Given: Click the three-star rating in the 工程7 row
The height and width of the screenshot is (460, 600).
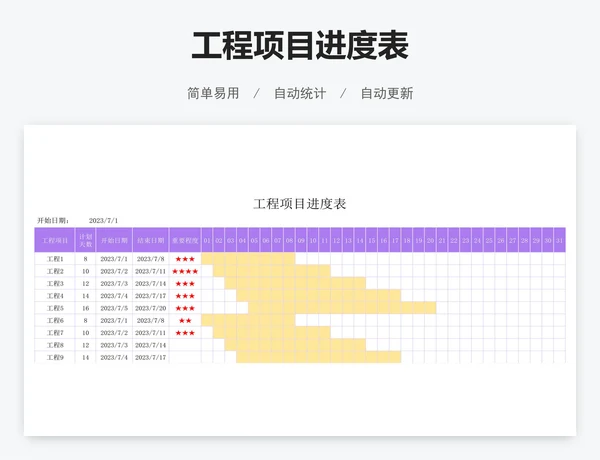Looking at the screenshot, I should 185,333.
